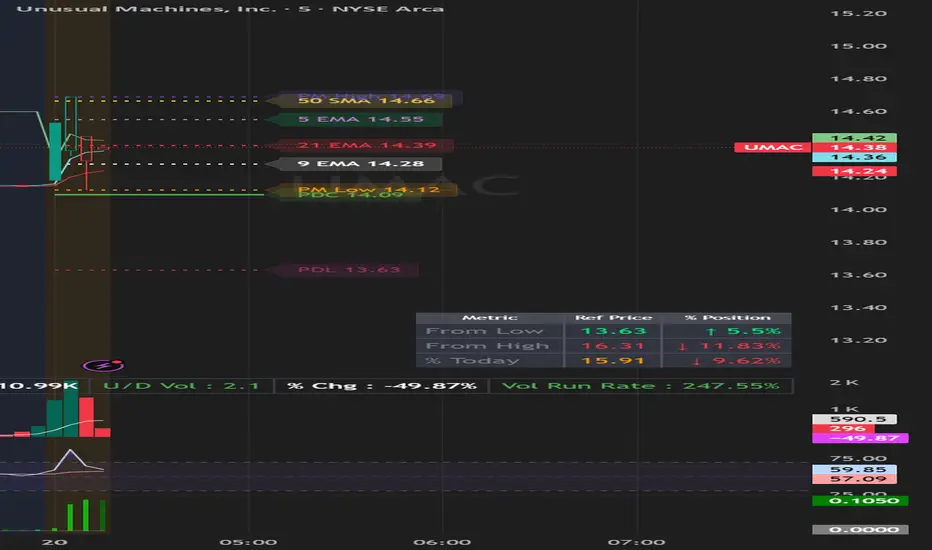The width and height of the screenshot is (932, 550).
Task: Click the blue 14.36 price-axis tag
Action: 854,157
